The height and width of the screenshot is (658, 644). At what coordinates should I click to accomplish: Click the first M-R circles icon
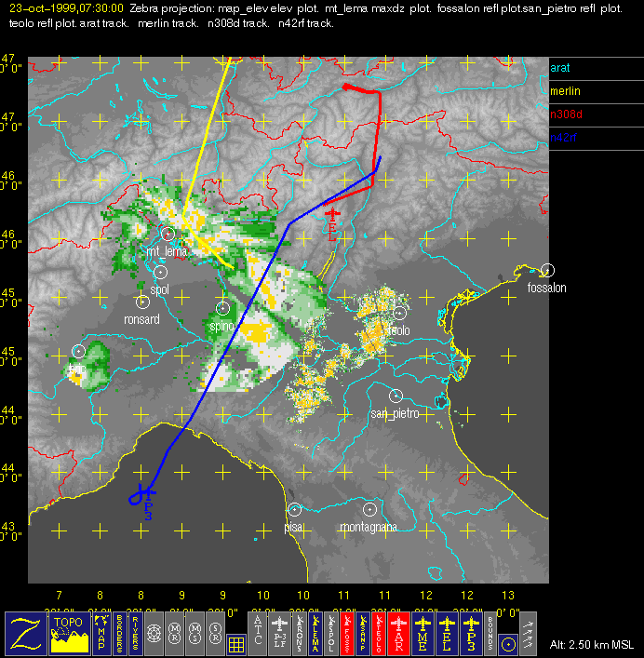(175, 633)
